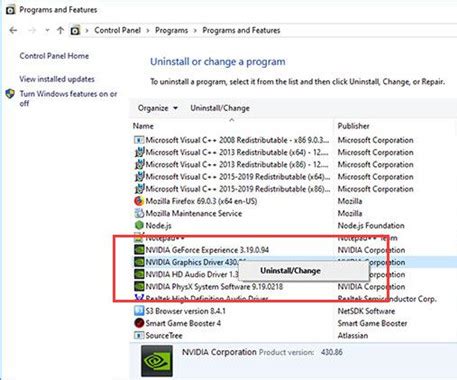Click the Visual C++ 2015-2019 x64 icon

pyautogui.click(x=139, y=177)
